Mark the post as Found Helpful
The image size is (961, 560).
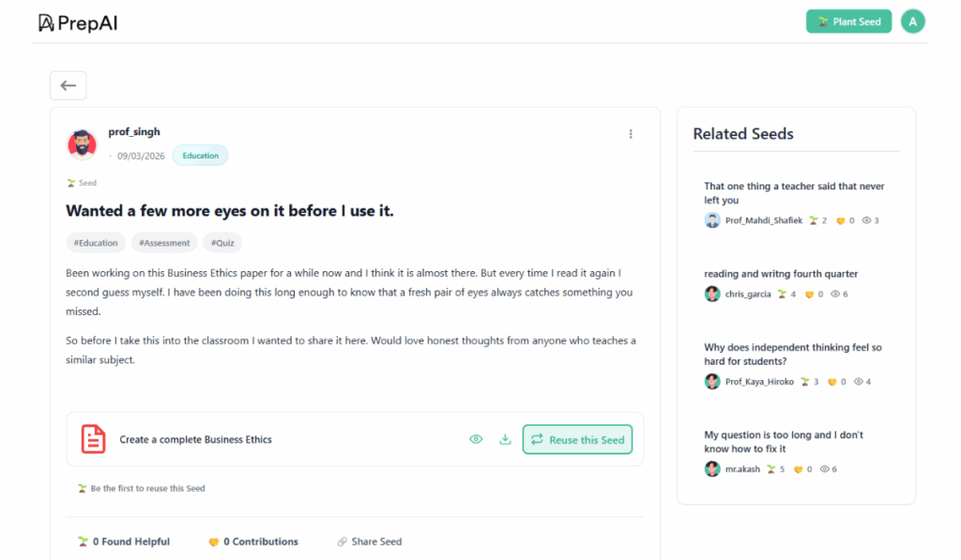(x=124, y=541)
